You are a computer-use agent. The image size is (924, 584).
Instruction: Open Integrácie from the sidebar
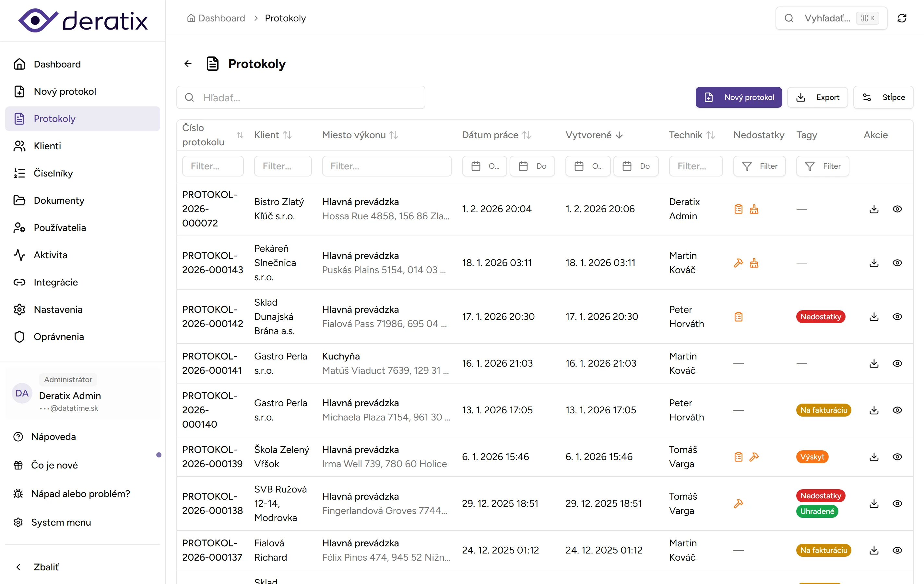point(56,282)
